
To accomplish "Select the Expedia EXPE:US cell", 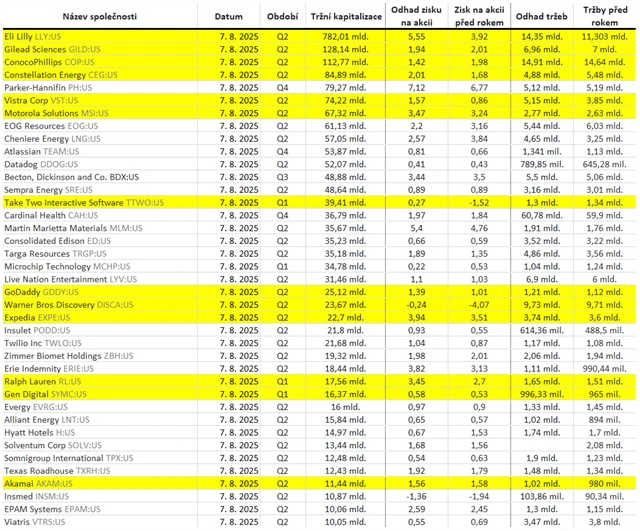I will [x=100, y=318].
